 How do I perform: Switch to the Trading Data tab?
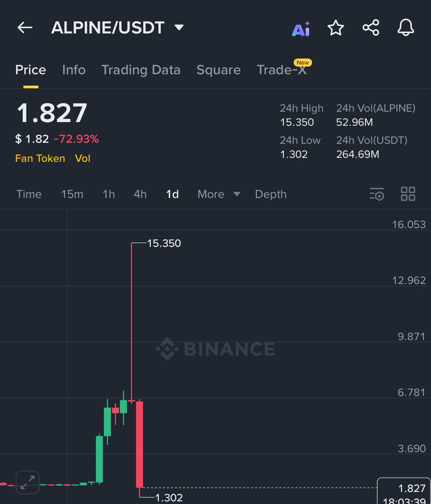point(141,70)
